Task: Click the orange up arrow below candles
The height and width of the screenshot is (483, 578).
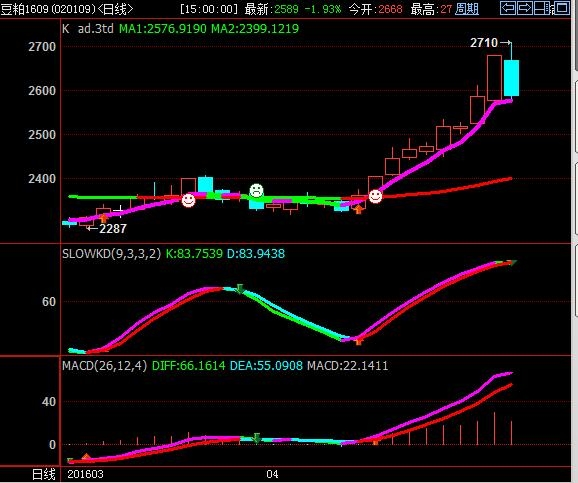Action: pos(358,210)
